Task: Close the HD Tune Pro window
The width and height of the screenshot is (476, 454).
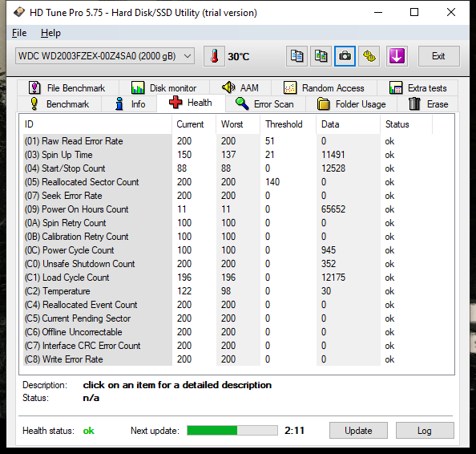Action: [x=451, y=13]
